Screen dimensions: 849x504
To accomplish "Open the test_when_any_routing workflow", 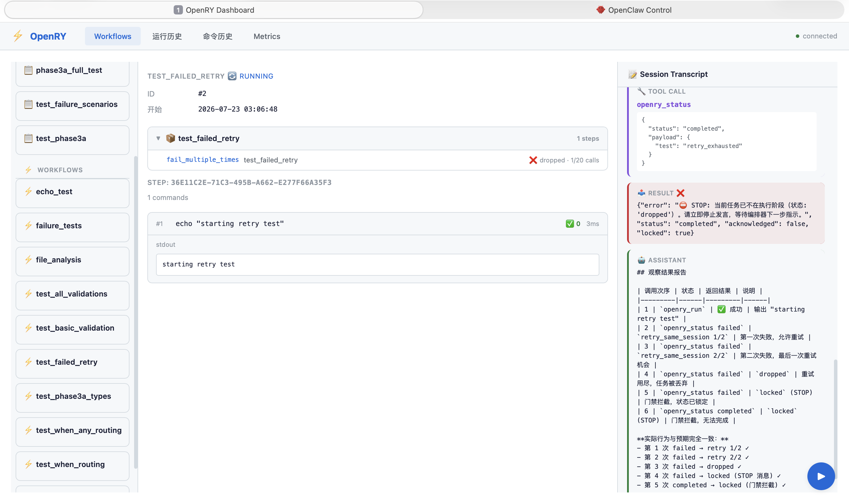I will pos(72,432).
